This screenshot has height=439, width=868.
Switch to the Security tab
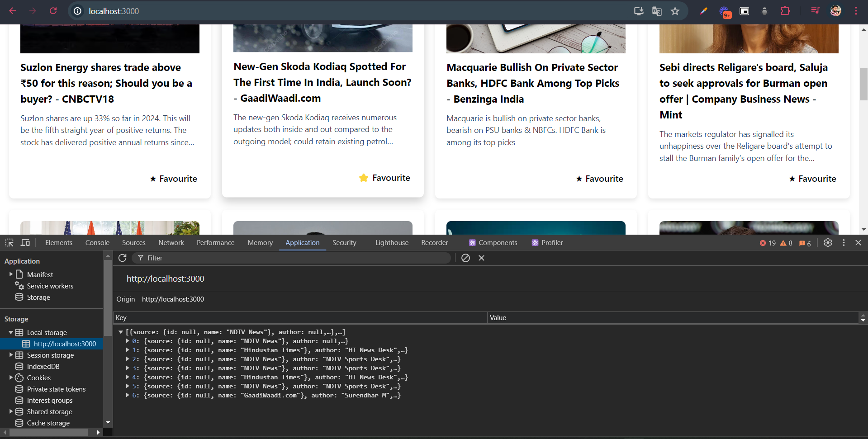coord(344,243)
